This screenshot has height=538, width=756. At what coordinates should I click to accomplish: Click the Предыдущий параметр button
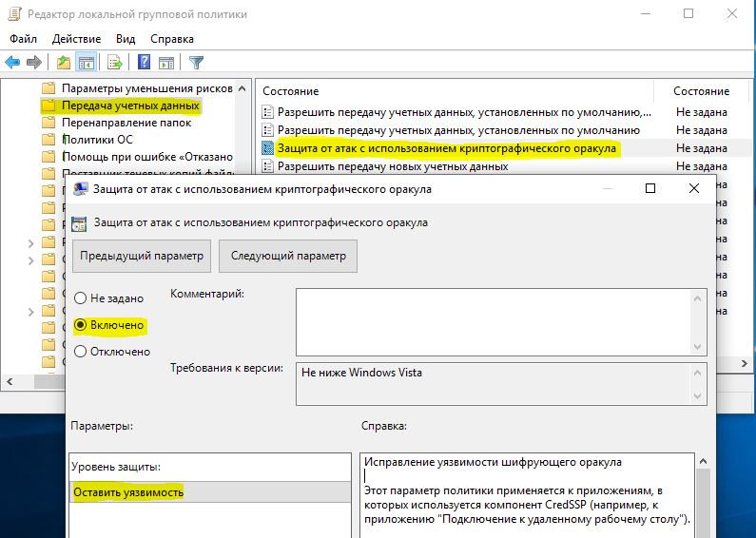point(142,256)
